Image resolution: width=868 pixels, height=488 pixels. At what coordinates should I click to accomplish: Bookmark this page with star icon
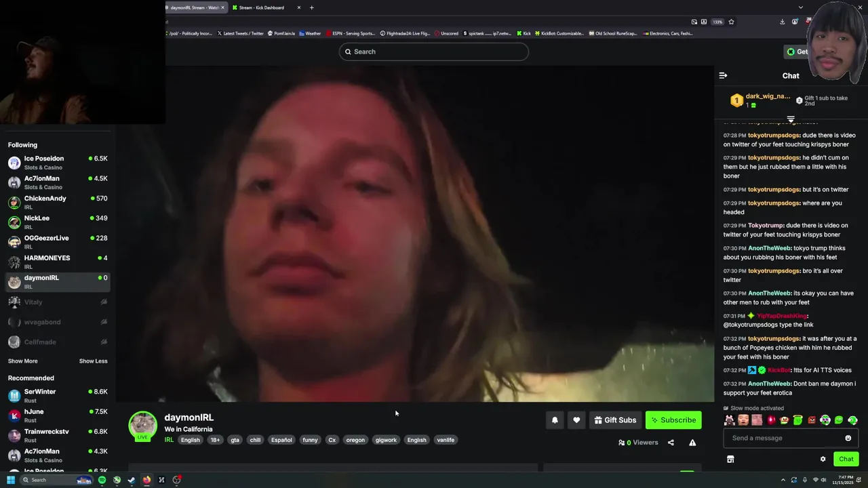pos(731,22)
